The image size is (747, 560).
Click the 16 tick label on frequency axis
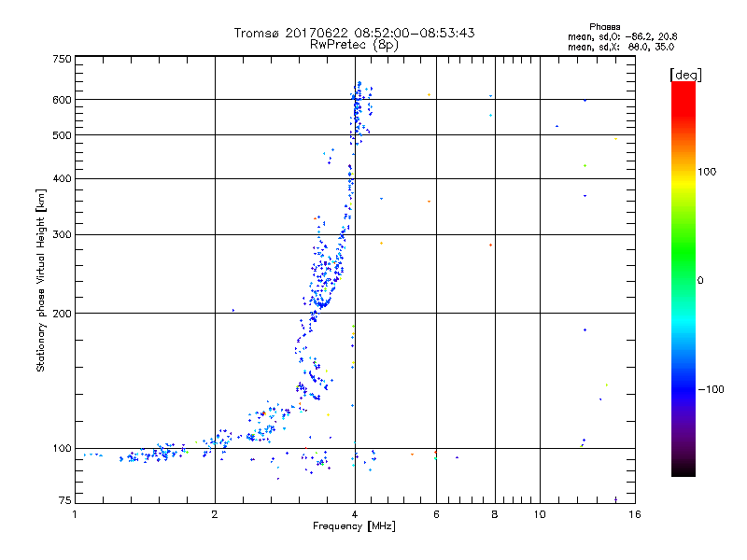[x=632, y=514]
